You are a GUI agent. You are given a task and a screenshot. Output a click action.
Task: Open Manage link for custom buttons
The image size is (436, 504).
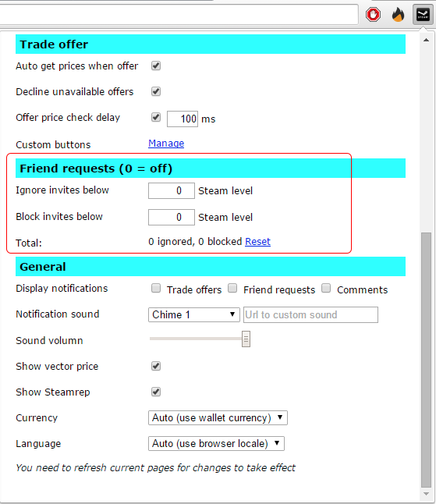tap(166, 144)
